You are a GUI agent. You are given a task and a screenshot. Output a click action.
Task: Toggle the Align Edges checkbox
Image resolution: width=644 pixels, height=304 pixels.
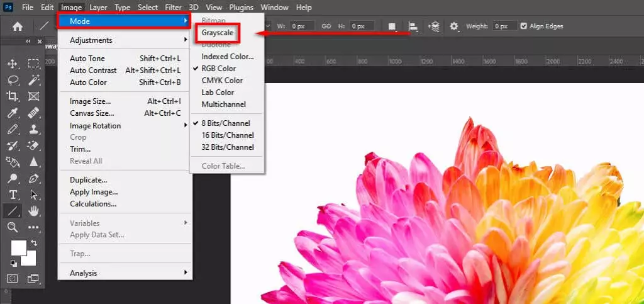(x=524, y=26)
